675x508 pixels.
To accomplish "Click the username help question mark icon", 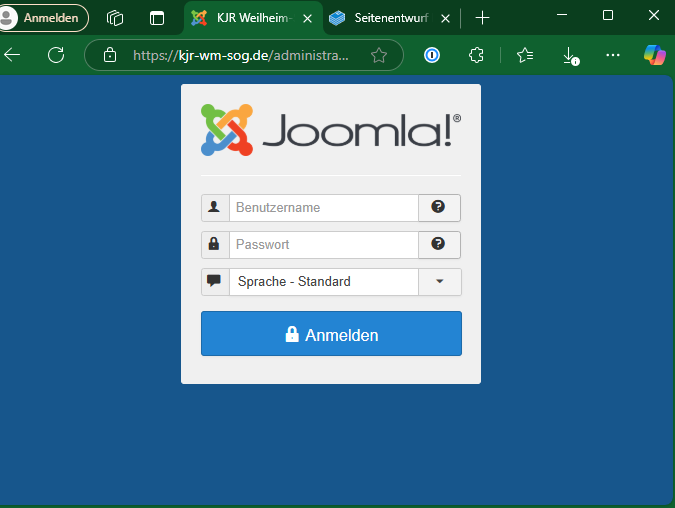I will 438,208.
